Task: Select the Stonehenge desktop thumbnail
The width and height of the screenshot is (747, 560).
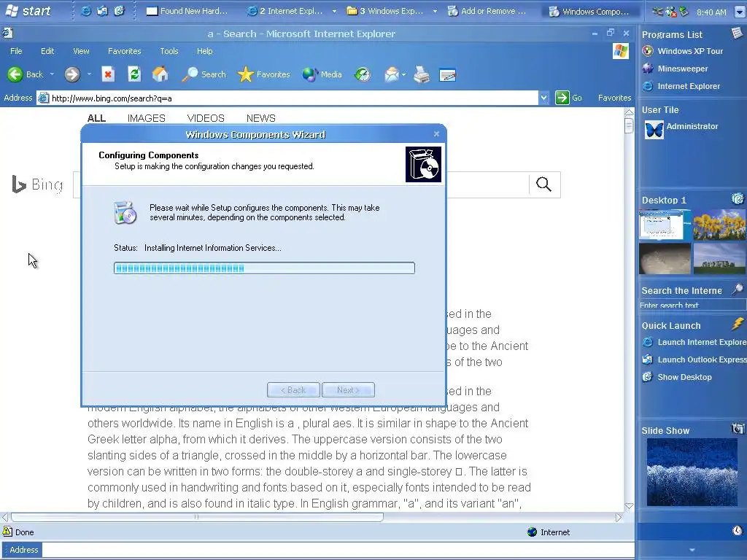Action: pos(719,259)
